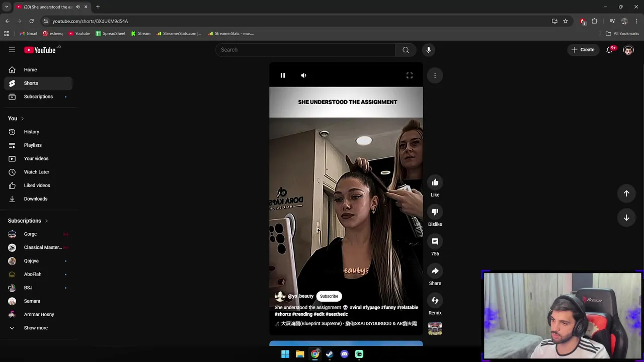Open the 756 comments
Image resolution: width=644 pixels, height=362 pixels.
435,242
